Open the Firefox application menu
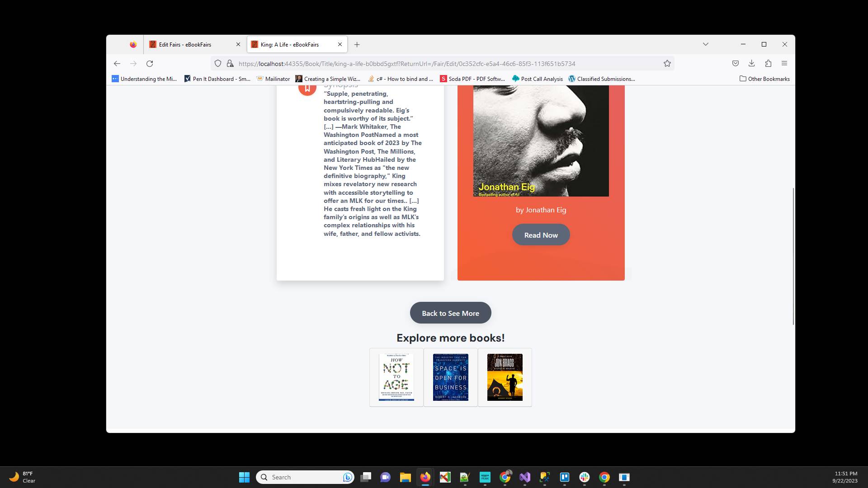This screenshot has width=868, height=488. (784, 63)
